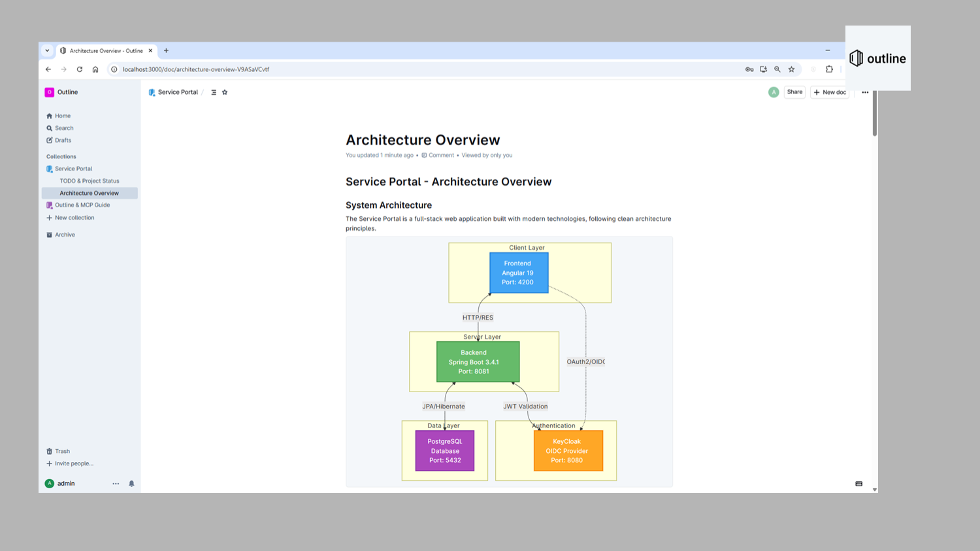Click the browser address bar URL
Screen dimensions: 980x551
196,69
